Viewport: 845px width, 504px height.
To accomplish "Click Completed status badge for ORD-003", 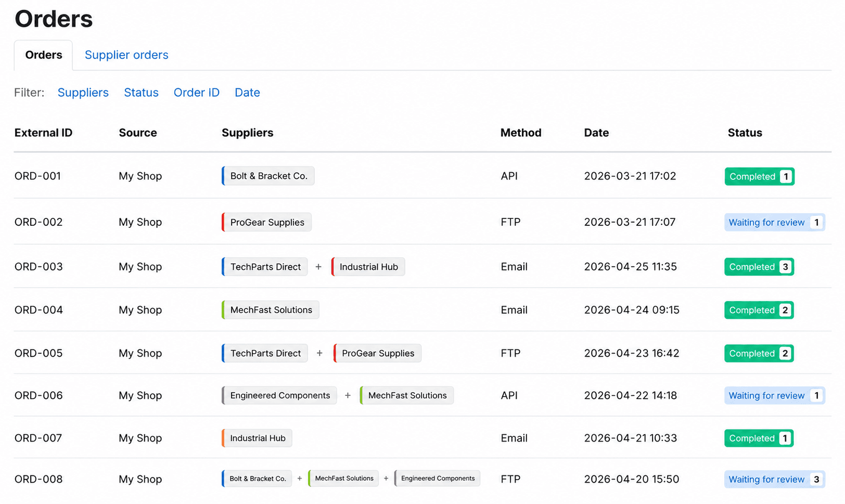I will coord(759,267).
